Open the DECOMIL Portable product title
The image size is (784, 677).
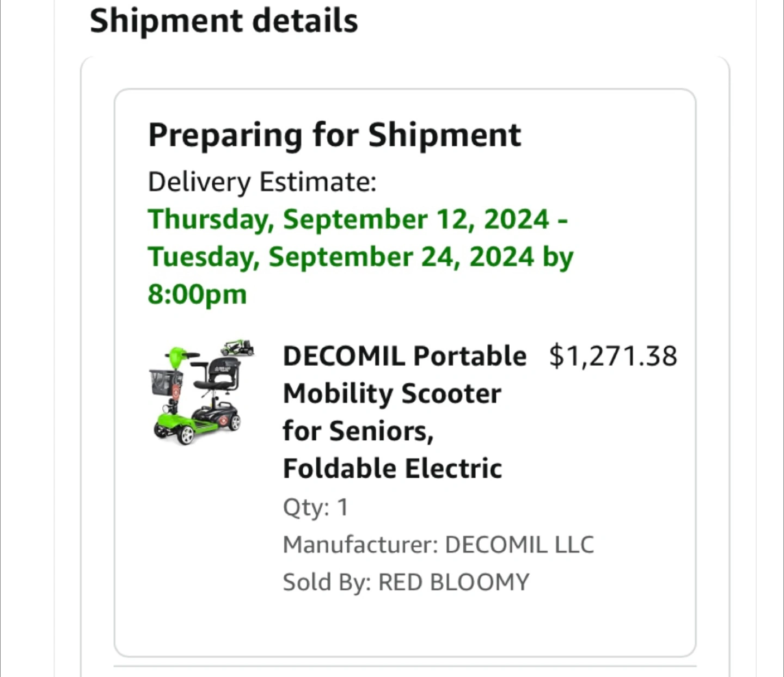point(405,356)
